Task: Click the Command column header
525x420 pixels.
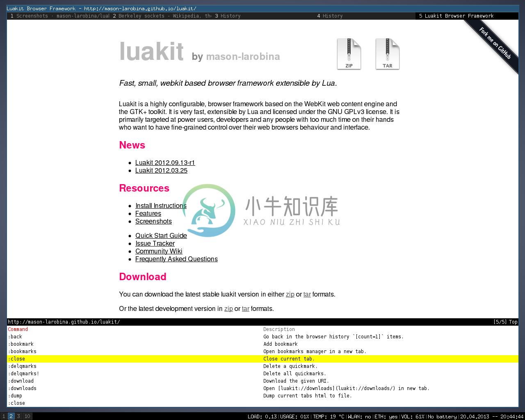Action: [18, 329]
